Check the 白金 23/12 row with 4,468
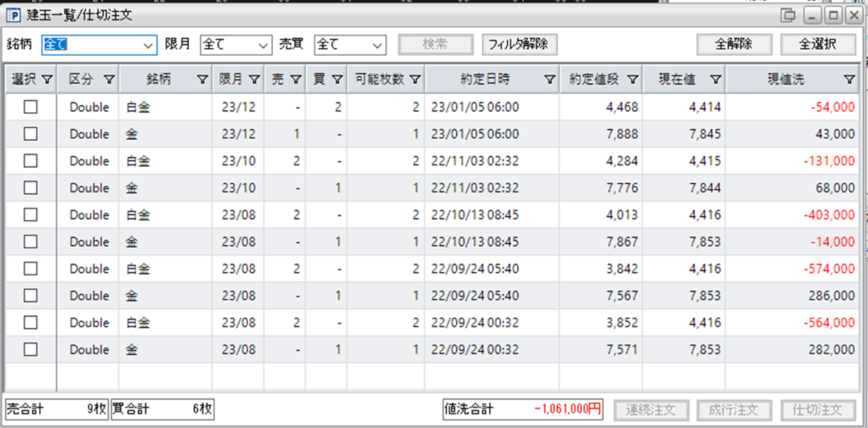Viewport: 868px width, 428px height. click(x=31, y=107)
